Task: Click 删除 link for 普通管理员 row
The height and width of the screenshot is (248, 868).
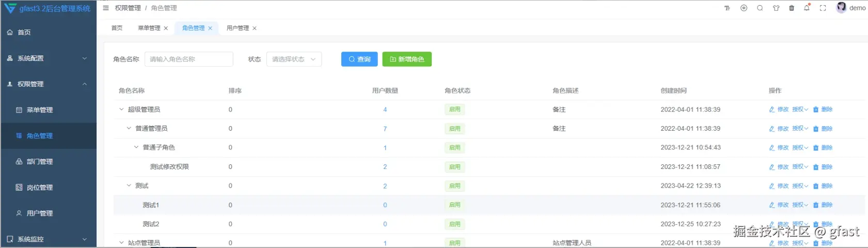Action: coord(827,129)
